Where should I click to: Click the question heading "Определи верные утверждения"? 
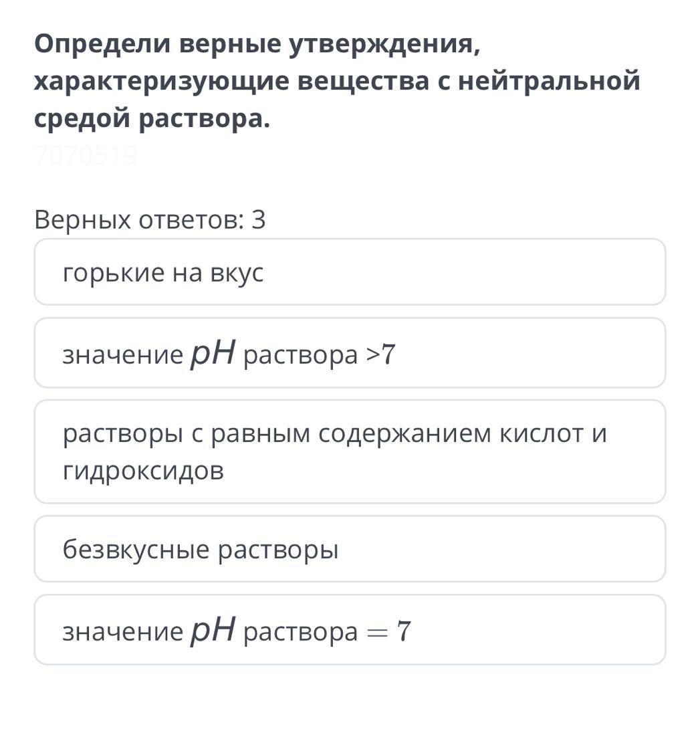click(x=257, y=44)
